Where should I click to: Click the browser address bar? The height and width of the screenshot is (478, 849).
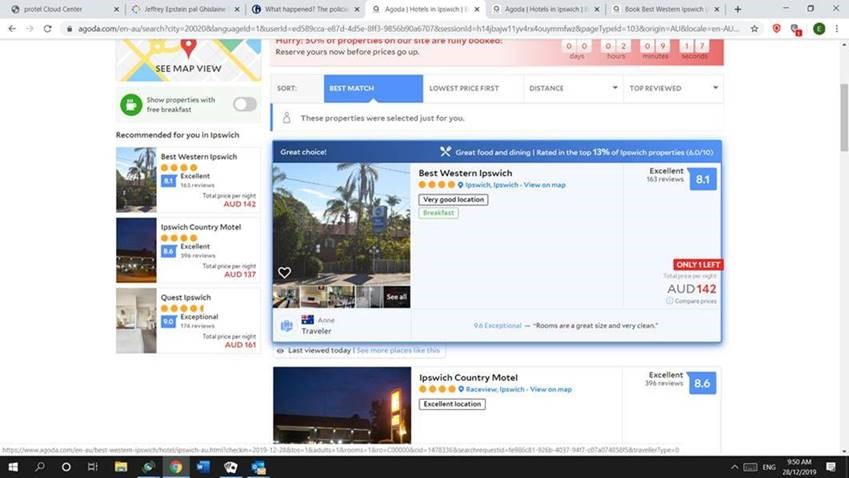(x=409, y=29)
